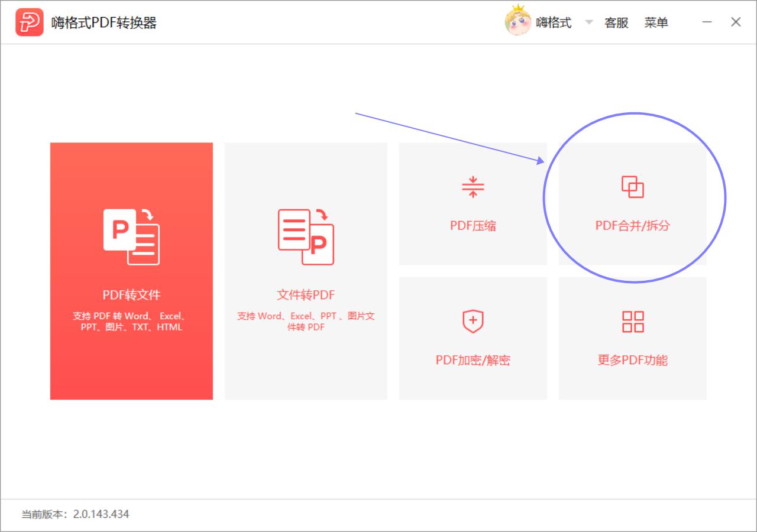Open the 客服 customer service menu

click(616, 22)
